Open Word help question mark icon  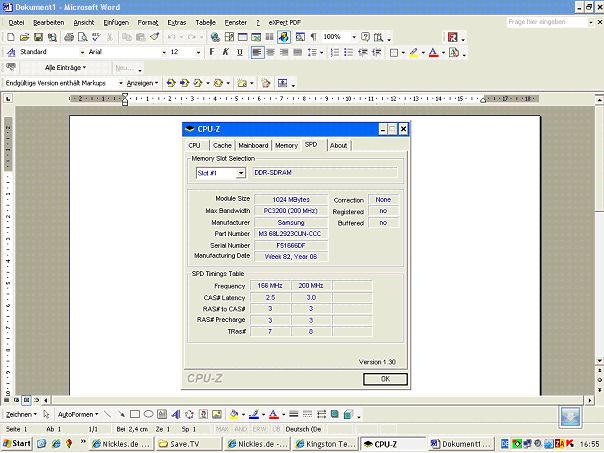coord(365,37)
